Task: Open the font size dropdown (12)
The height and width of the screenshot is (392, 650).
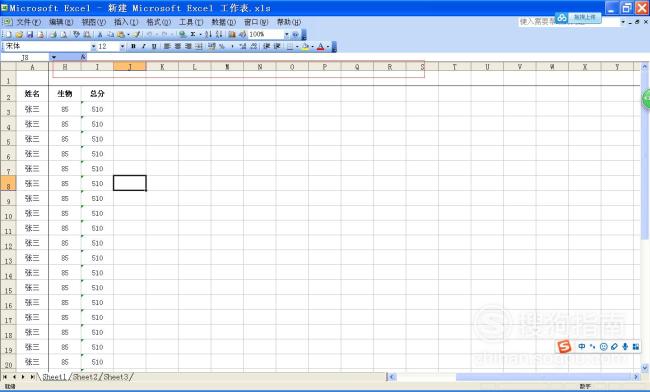Action: click(x=122, y=46)
